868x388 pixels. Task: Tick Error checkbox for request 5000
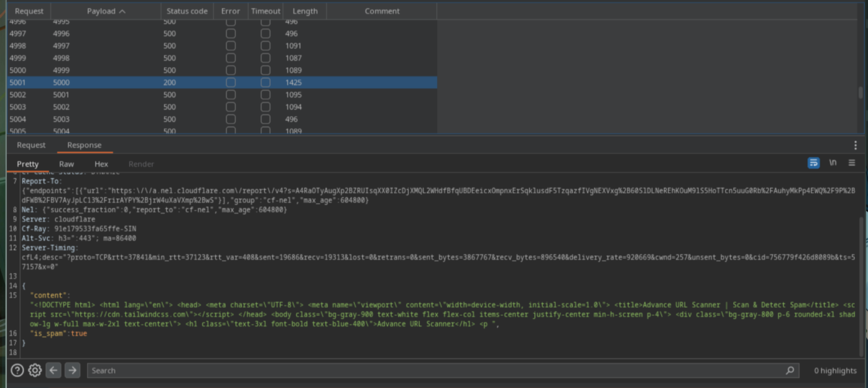[231, 70]
